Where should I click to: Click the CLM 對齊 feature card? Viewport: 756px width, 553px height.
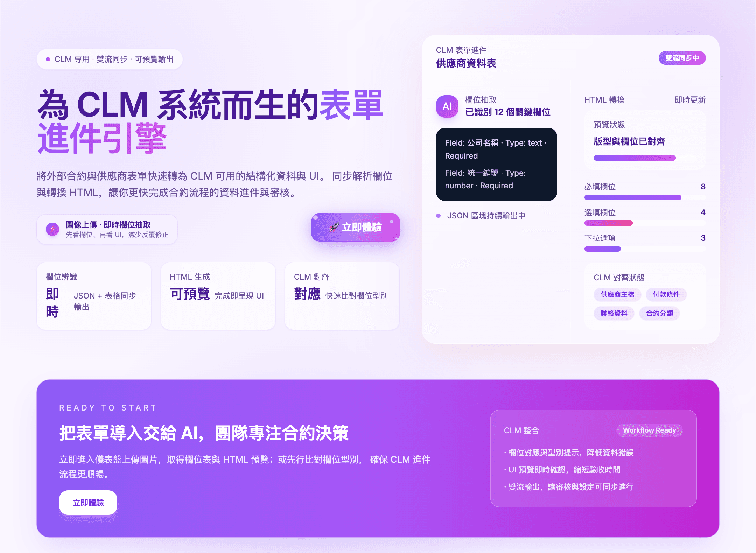(x=342, y=296)
